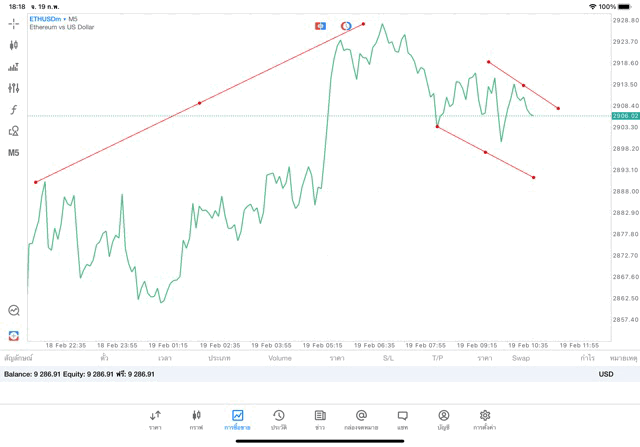The width and height of the screenshot is (640, 447).
Task: Open the การตั้งค่า settings tab
Action: tap(485, 419)
